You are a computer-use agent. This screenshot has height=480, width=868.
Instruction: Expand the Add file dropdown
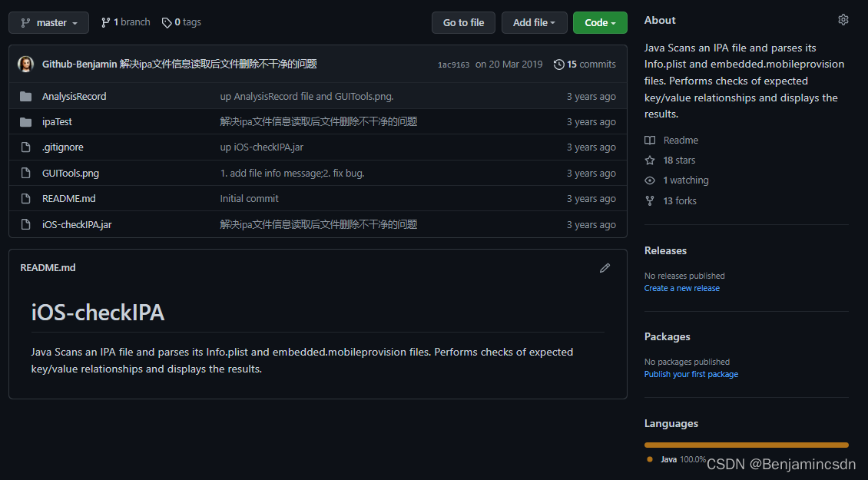pos(534,23)
